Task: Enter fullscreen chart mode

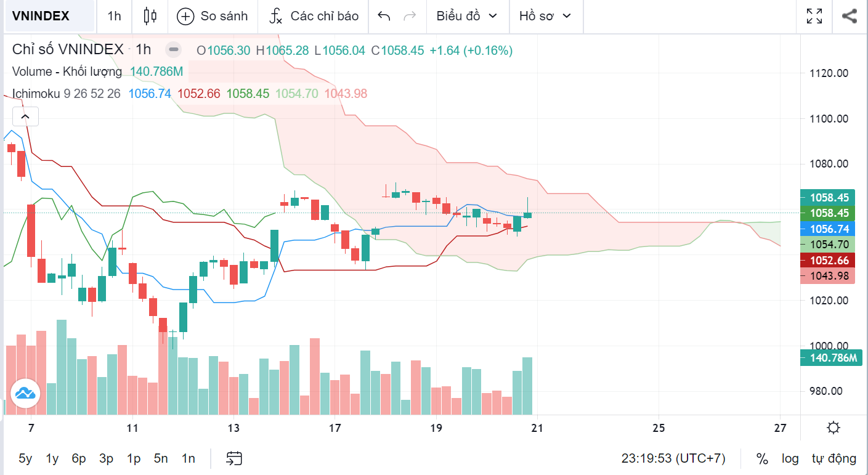Action: tap(814, 16)
